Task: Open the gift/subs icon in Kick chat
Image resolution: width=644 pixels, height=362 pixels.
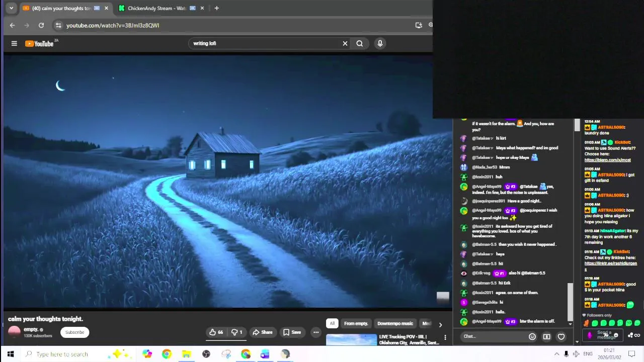Action: click(547, 337)
